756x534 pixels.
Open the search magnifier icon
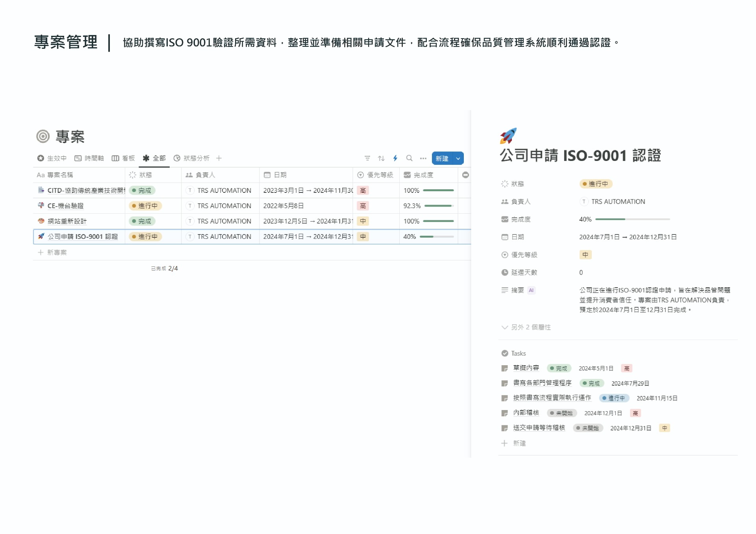pos(409,158)
